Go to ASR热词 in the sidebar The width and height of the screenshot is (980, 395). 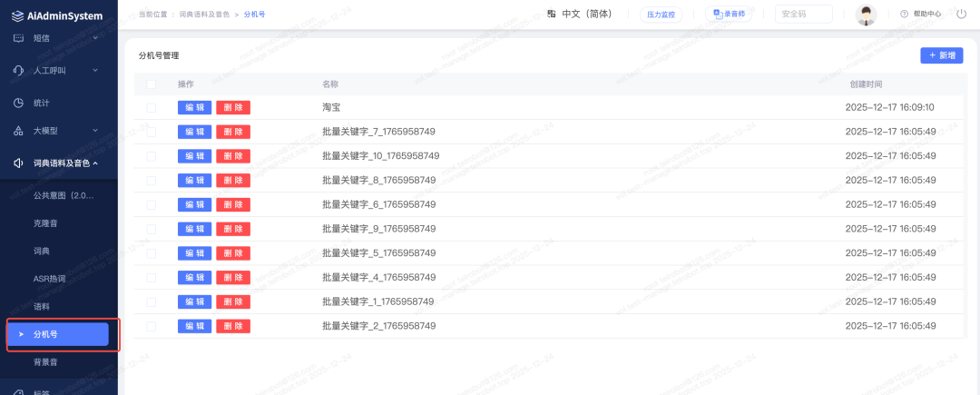pyautogui.click(x=50, y=279)
